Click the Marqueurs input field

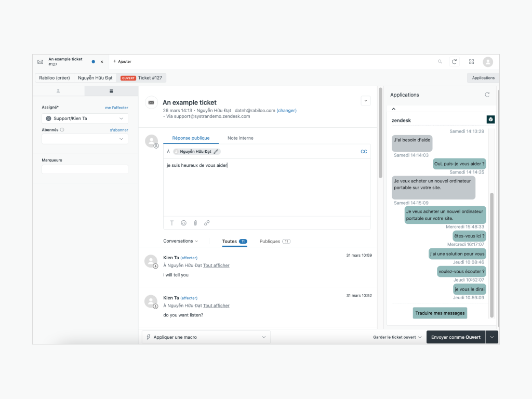[x=85, y=169]
